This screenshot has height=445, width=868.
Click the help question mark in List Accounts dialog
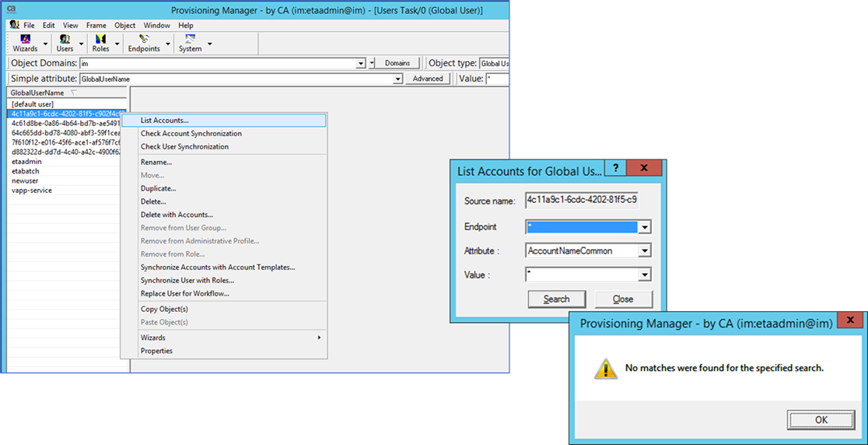pyautogui.click(x=615, y=168)
